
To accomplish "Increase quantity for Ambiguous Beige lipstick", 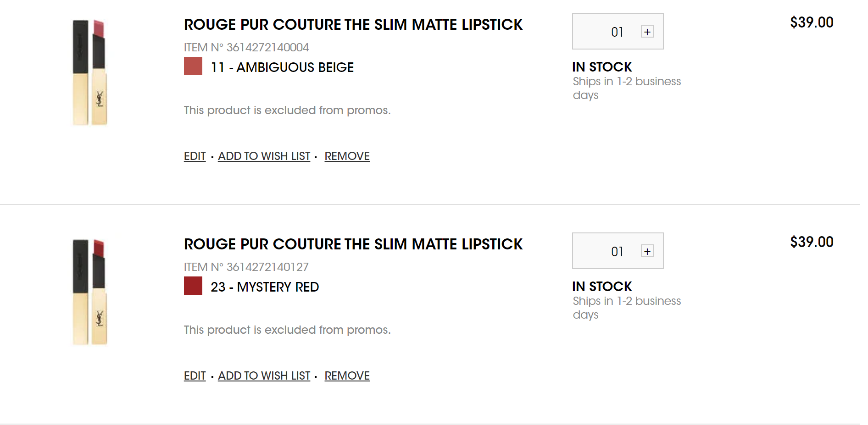I will coord(647,32).
